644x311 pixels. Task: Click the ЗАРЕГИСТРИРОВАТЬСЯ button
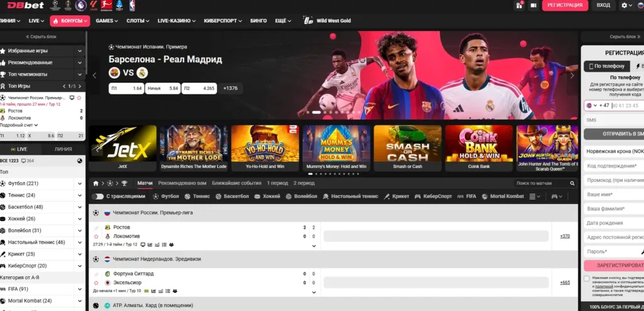pos(614,265)
